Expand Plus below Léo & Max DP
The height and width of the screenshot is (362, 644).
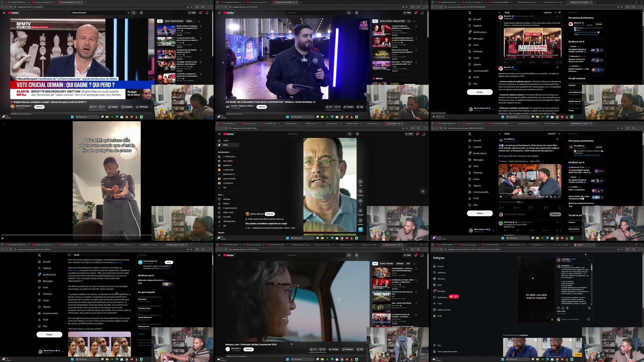click(x=224, y=188)
